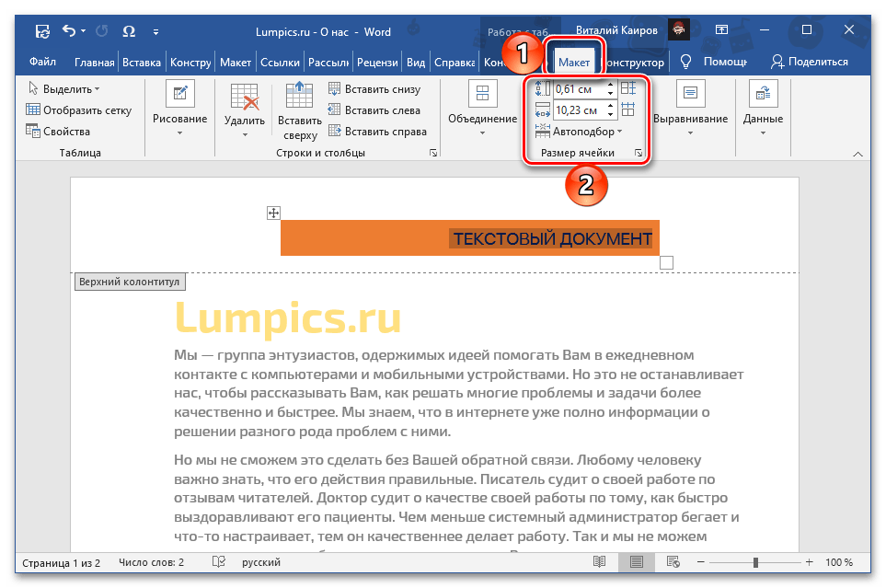Switch to Read Mode view icon
This screenshot has height=588, width=886.
600,562
